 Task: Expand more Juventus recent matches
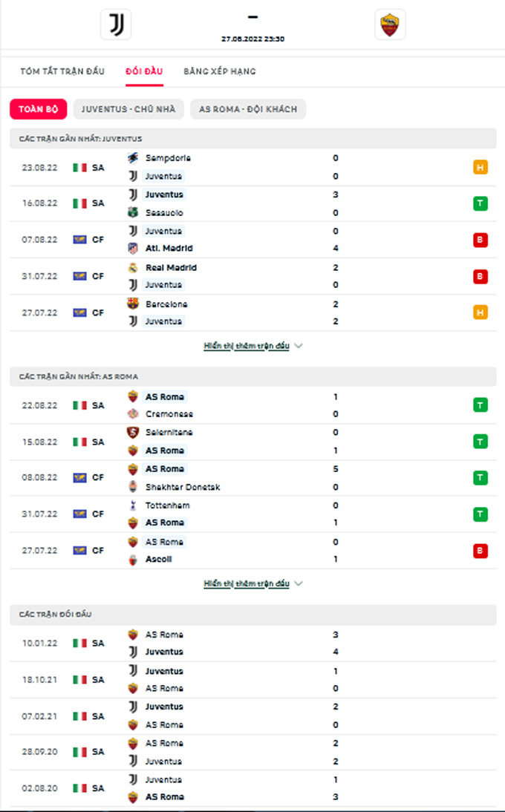pos(252,346)
